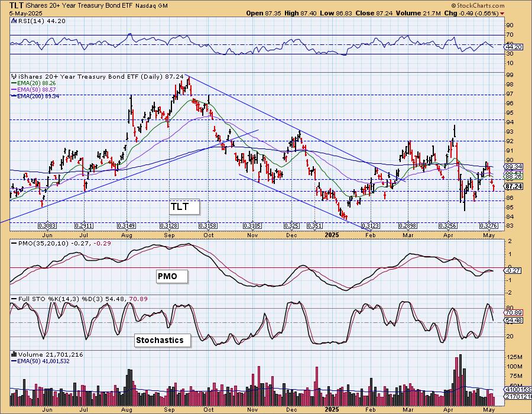Click the -0.27 PMO axis tag
532x414 pixels.
point(513,271)
